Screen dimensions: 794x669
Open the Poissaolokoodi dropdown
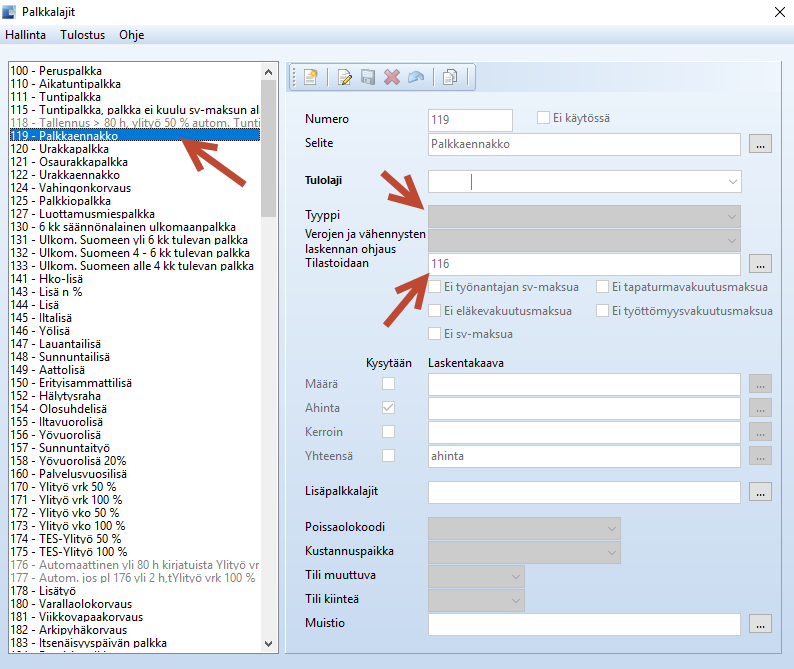pyautogui.click(x=612, y=529)
